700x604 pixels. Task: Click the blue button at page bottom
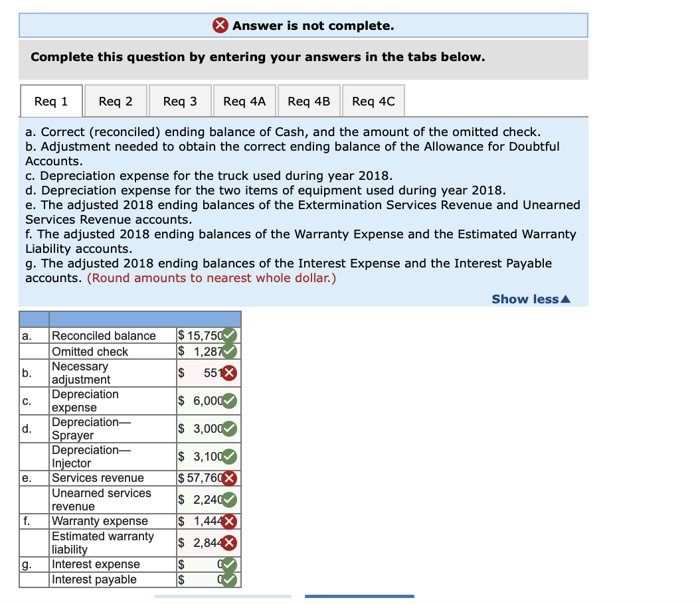(x=359, y=597)
